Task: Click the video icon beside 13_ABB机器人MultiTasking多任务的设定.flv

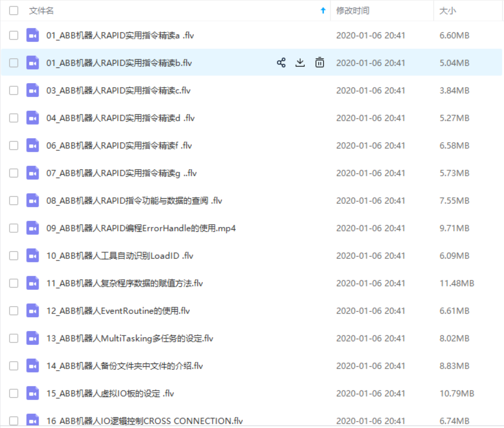Action: 32,338
